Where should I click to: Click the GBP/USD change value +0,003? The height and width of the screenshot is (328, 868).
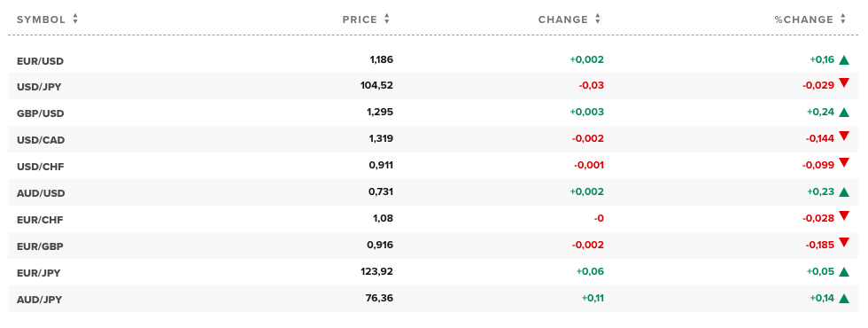(586, 112)
